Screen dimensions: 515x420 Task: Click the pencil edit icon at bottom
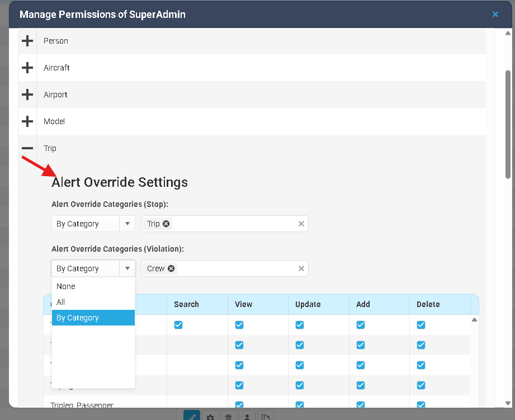click(x=191, y=416)
